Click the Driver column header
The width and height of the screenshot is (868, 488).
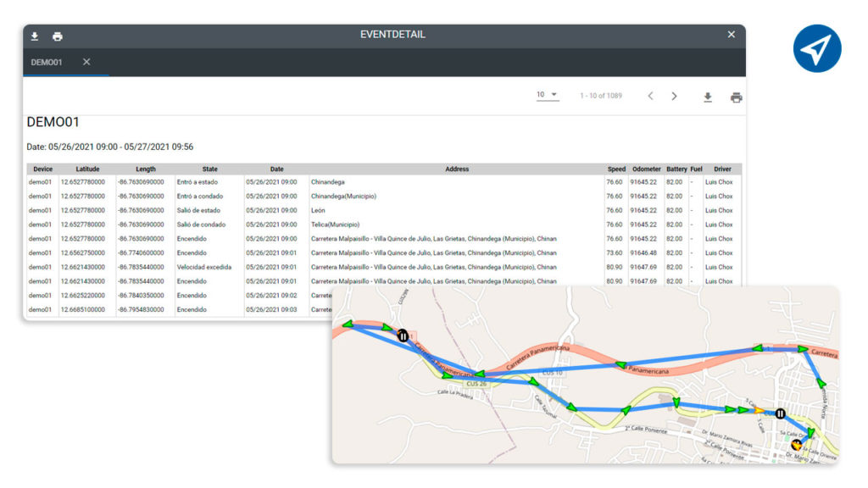pyautogui.click(x=722, y=169)
